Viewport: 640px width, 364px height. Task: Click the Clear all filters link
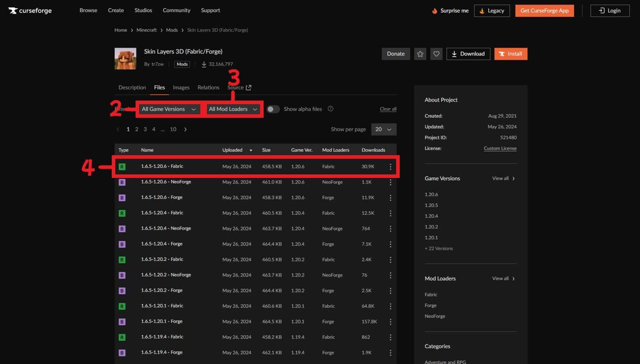pos(388,109)
